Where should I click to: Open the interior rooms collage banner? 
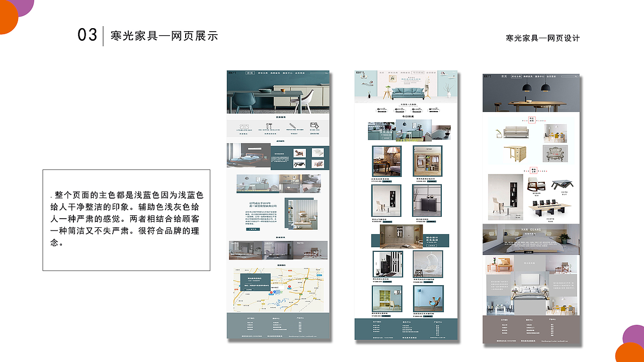278,184
